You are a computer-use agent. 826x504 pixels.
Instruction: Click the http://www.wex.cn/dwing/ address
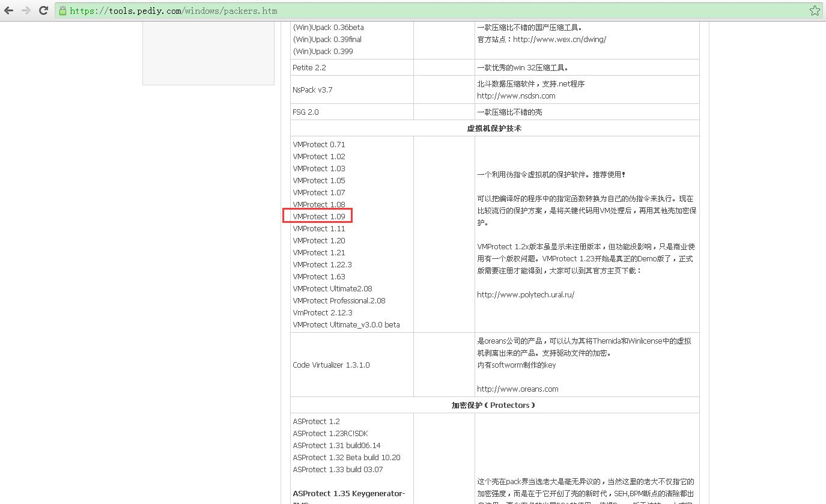[559, 39]
